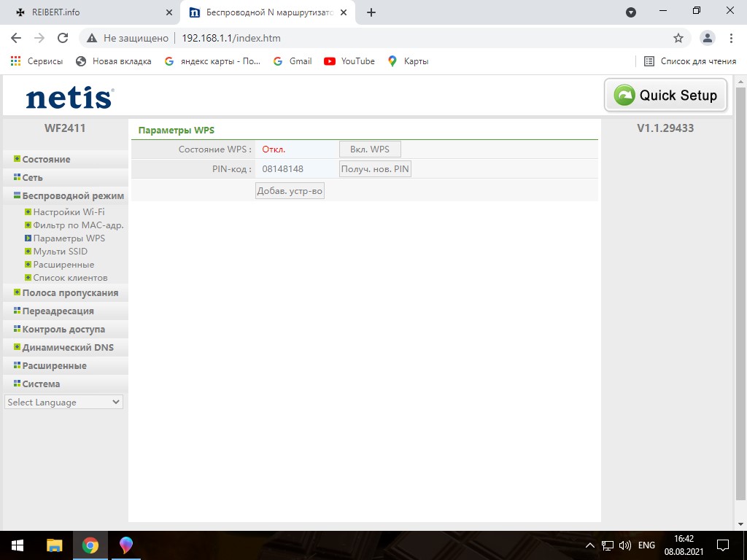Click the WF2411 model label
Screen dimensions: 747x560
pyautogui.click(x=65, y=128)
